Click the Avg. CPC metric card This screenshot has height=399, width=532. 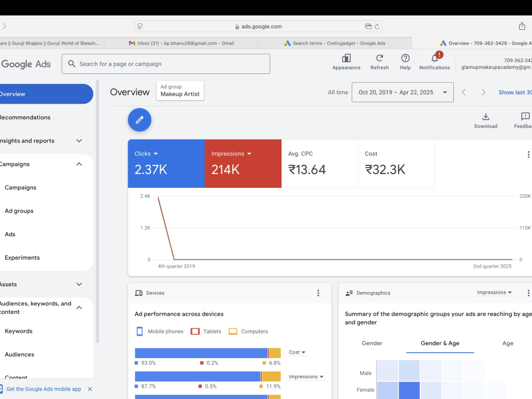pos(320,163)
